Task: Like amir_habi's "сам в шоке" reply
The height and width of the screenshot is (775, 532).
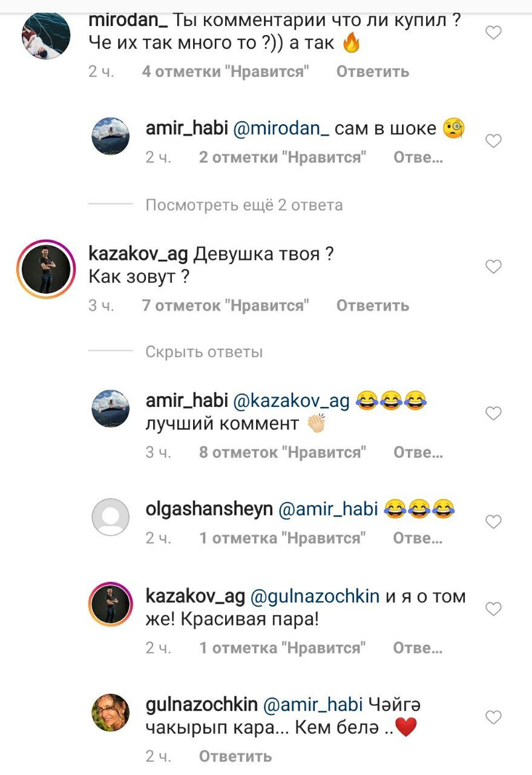Action: tap(494, 141)
